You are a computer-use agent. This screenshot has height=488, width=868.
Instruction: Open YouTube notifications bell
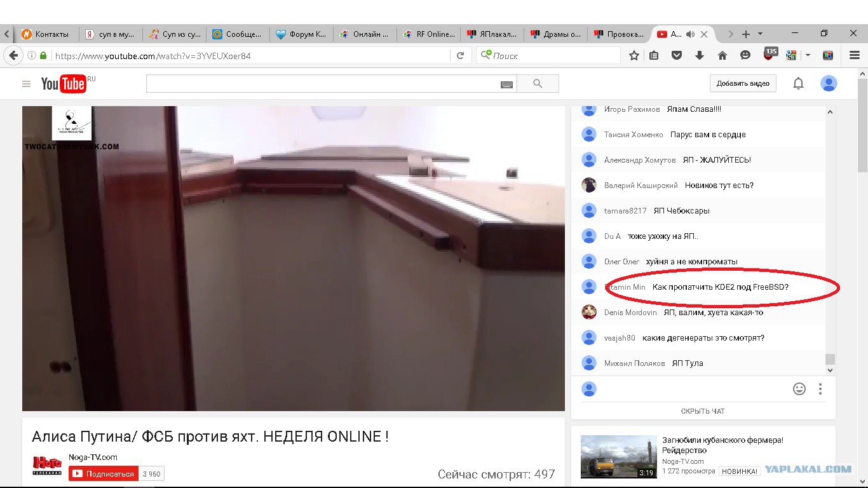click(798, 83)
